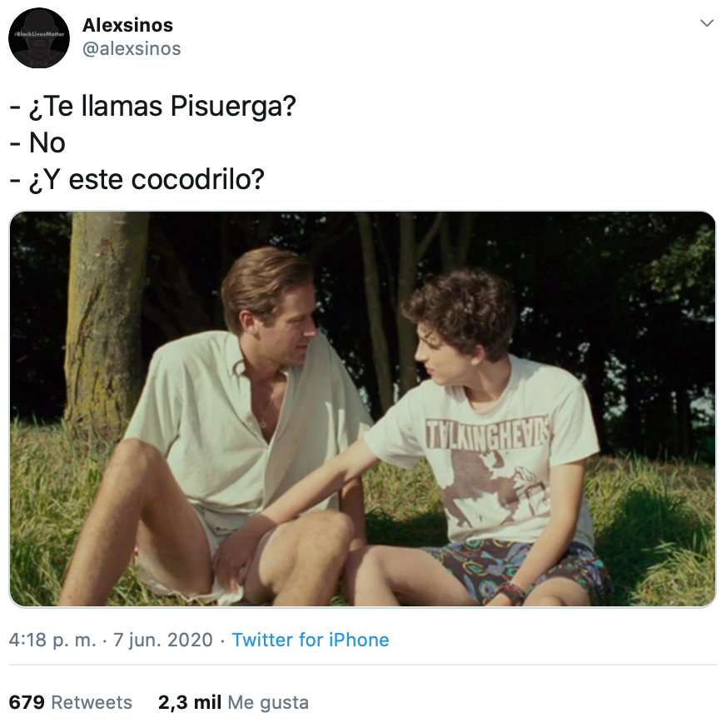
Task: Click the '¿Y este cocodrilo?' line
Action: 137,180
